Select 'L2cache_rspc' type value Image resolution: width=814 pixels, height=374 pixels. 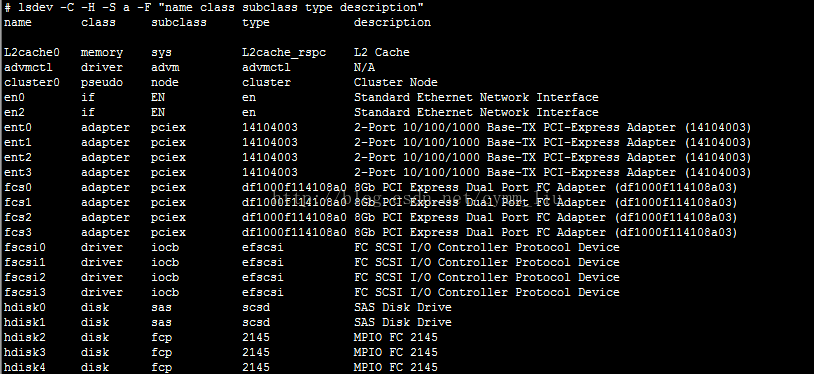coord(283,52)
